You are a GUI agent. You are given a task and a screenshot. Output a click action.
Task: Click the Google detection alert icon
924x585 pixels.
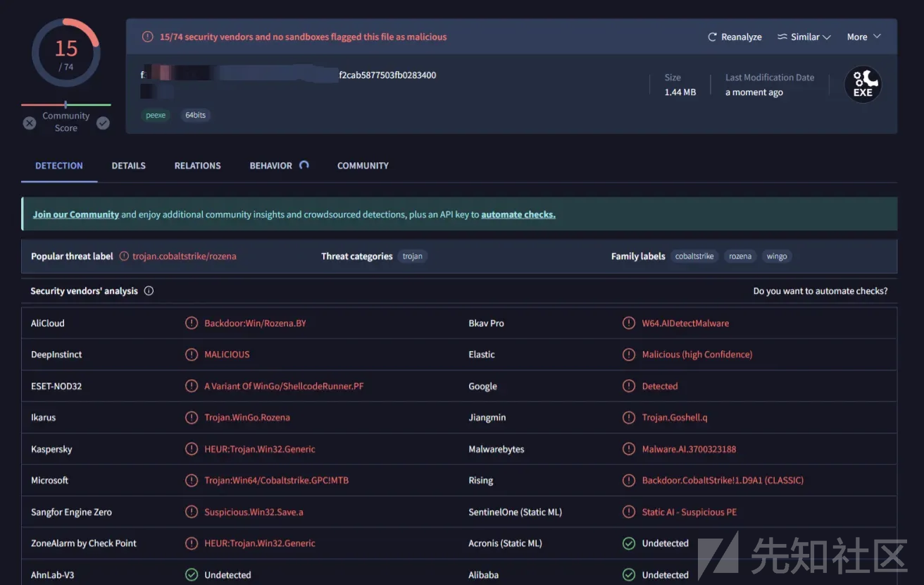629,386
